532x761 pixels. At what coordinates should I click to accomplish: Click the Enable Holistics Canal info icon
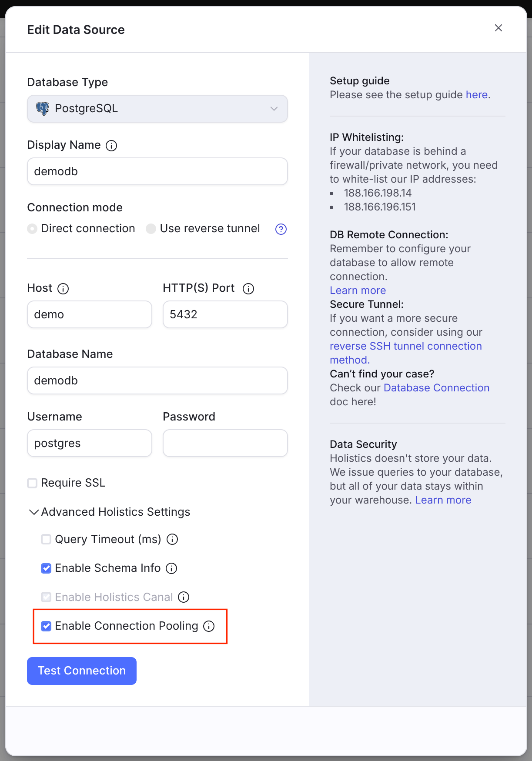coord(184,597)
